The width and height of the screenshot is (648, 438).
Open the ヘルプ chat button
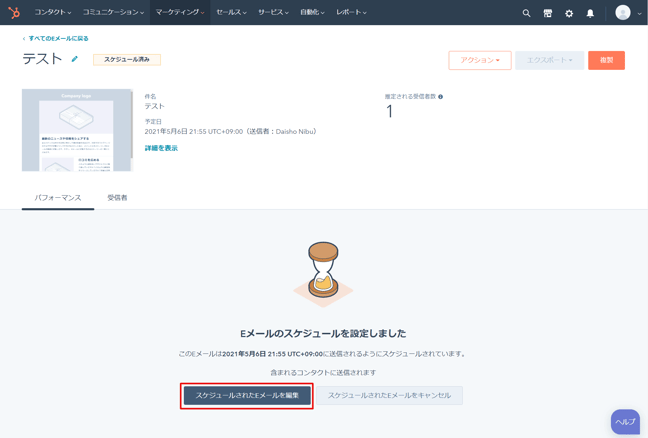click(625, 422)
